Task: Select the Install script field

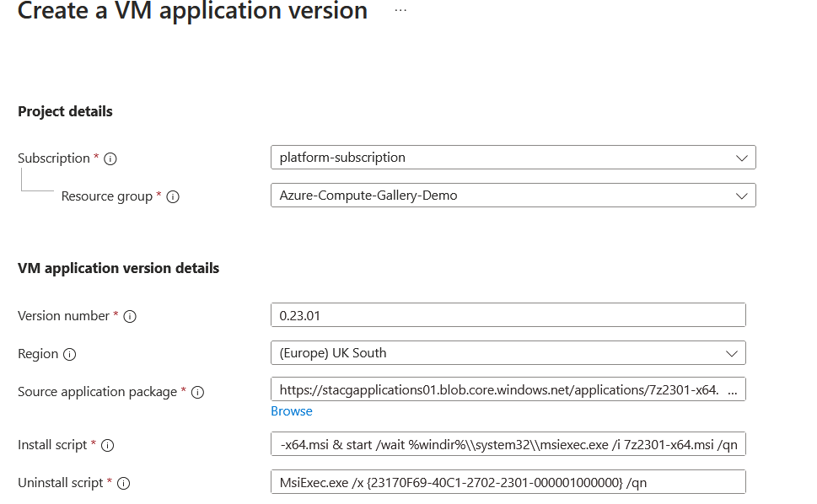Action: pos(506,444)
